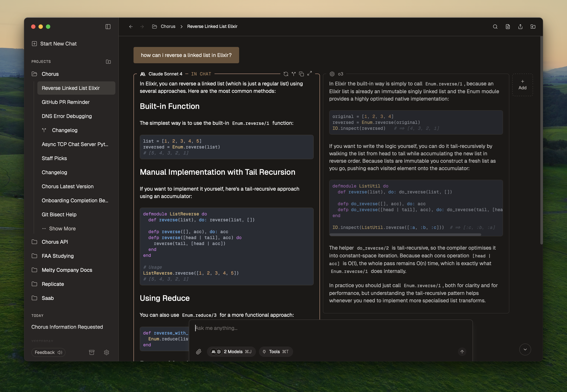567x392 pixels.
Task: Copy Claude Sonnet 4 response
Action: click(301, 74)
